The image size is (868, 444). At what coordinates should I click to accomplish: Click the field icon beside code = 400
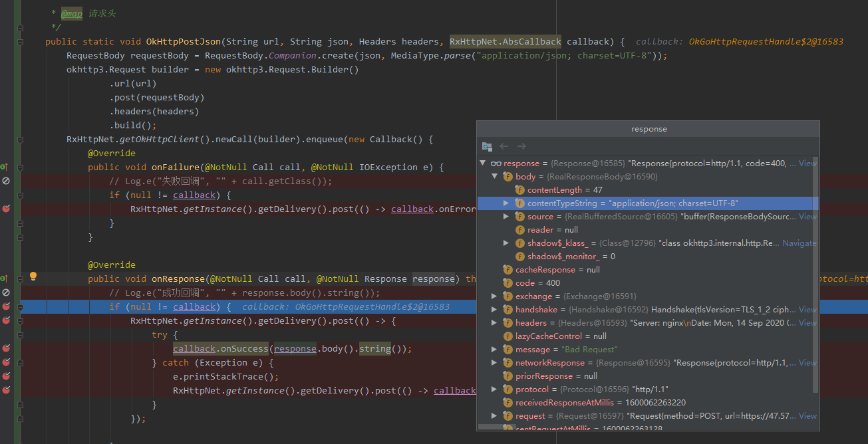(508, 282)
